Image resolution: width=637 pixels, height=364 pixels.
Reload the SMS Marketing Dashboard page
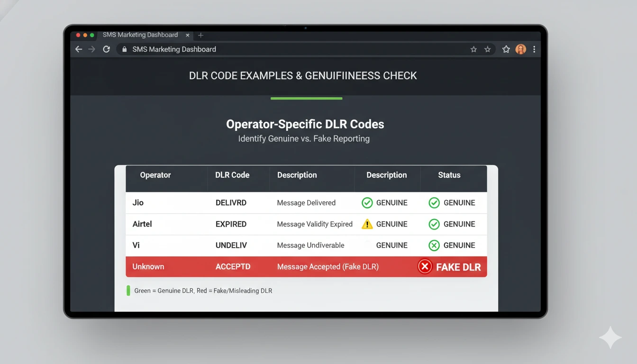coord(106,49)
